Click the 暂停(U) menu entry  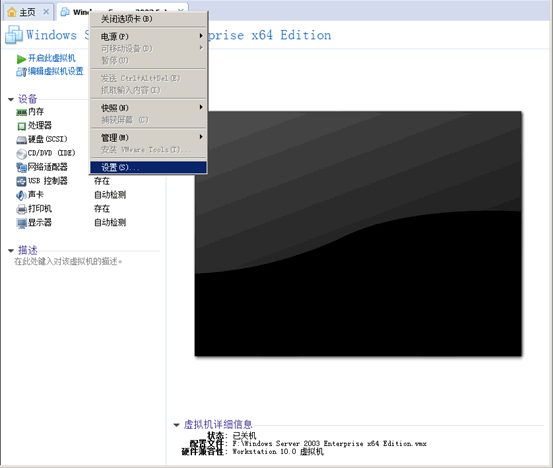click(148, 60)
